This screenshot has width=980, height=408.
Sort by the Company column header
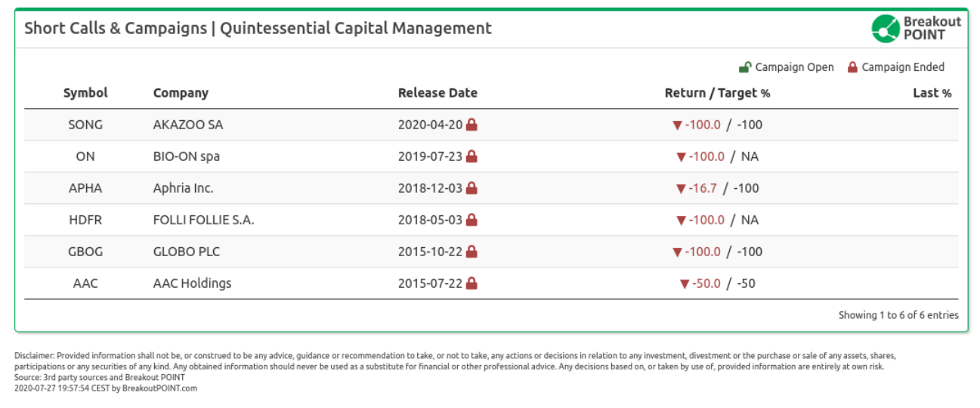coord(181,93)
